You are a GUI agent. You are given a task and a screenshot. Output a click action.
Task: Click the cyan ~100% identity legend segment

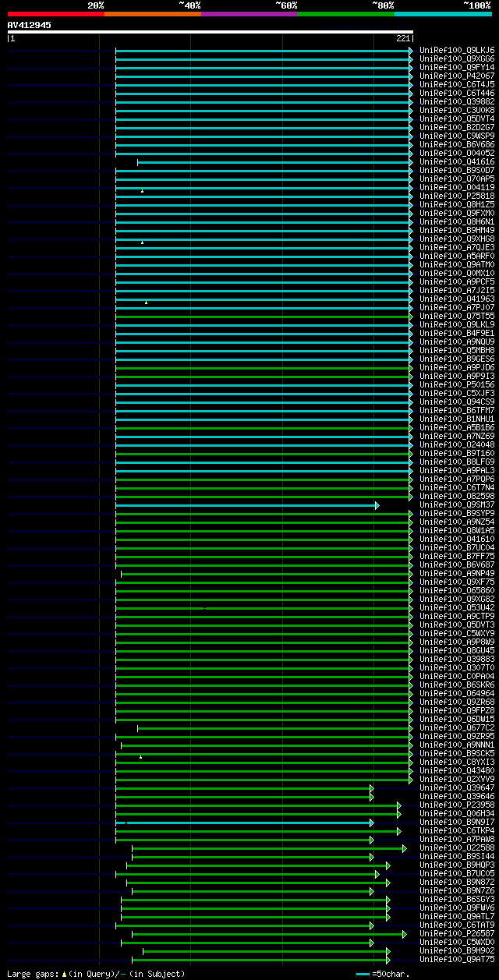(443, 14)
